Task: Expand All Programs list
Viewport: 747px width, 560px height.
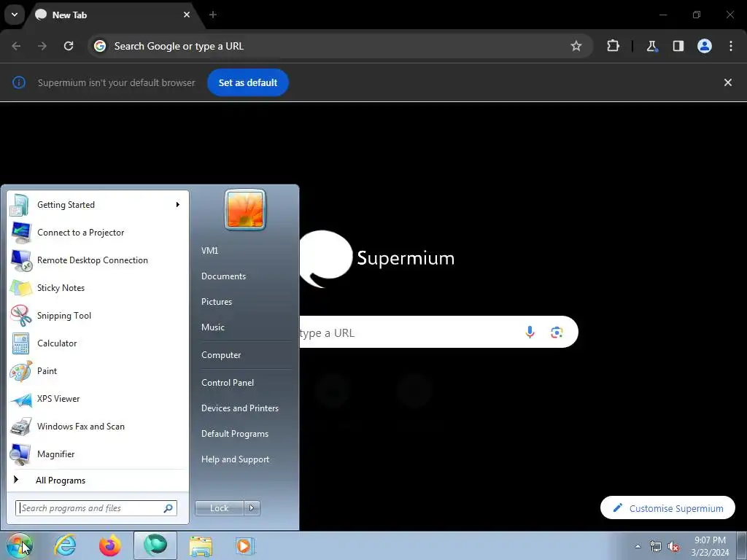Action: (x=98, y=480)
